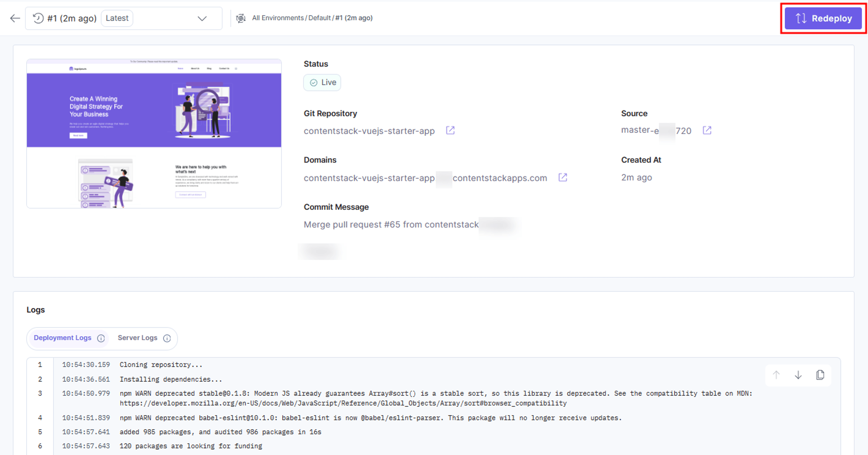This screenshot has width=868, height=455.
Task: Click timestamp 10:54:30.159 in logs
Action: tap(86, 364)
